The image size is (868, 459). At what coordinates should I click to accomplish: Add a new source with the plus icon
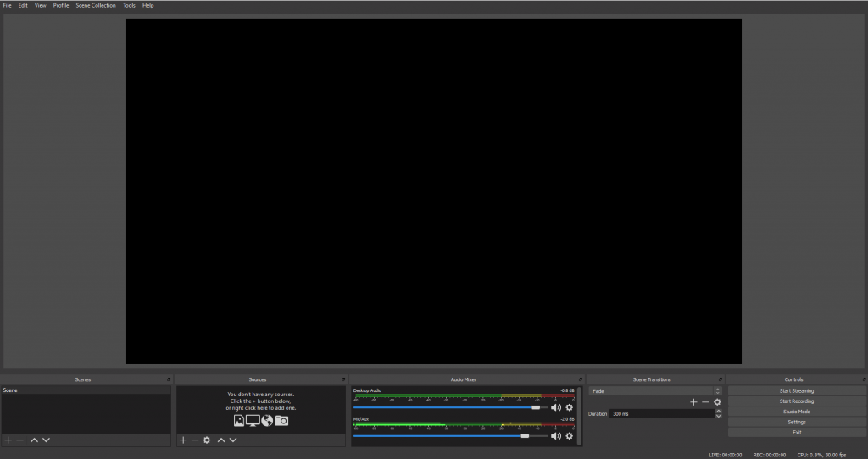[x=183, y=440]
